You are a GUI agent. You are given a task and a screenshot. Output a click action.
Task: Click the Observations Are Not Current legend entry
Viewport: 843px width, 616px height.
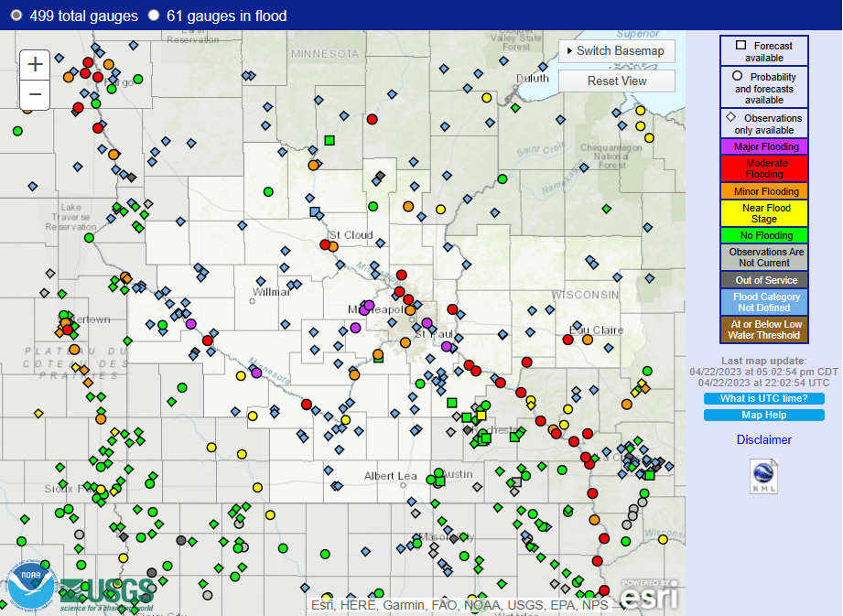(x=764, y=257)
